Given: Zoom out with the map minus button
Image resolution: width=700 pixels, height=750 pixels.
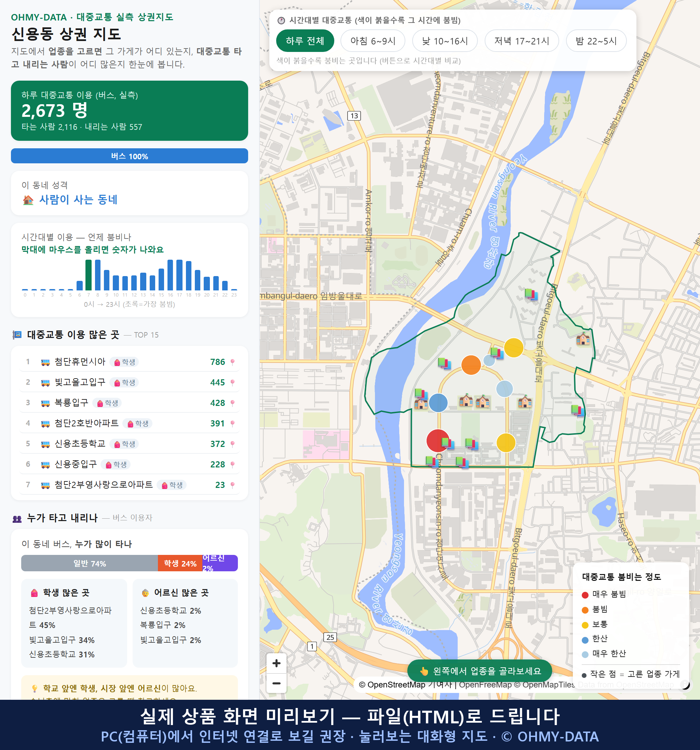Looking at the screenshot, I should pos(276,683).
